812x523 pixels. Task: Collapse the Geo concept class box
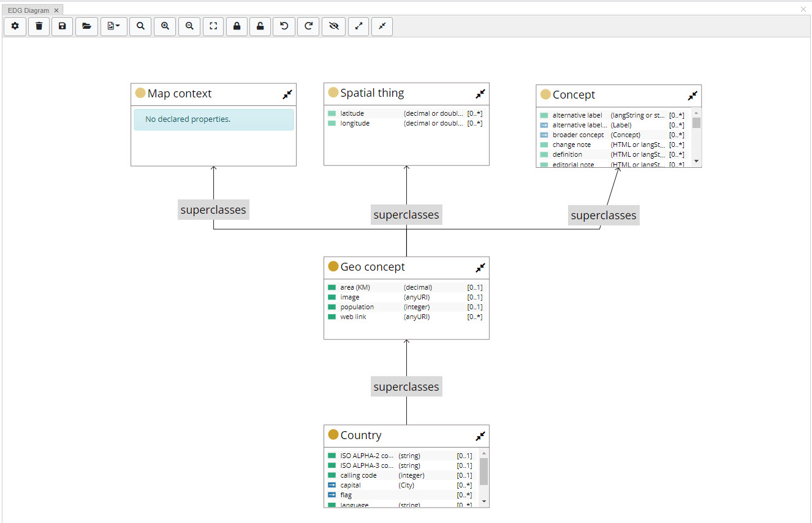pyautogui.click(x=480, y=267)
